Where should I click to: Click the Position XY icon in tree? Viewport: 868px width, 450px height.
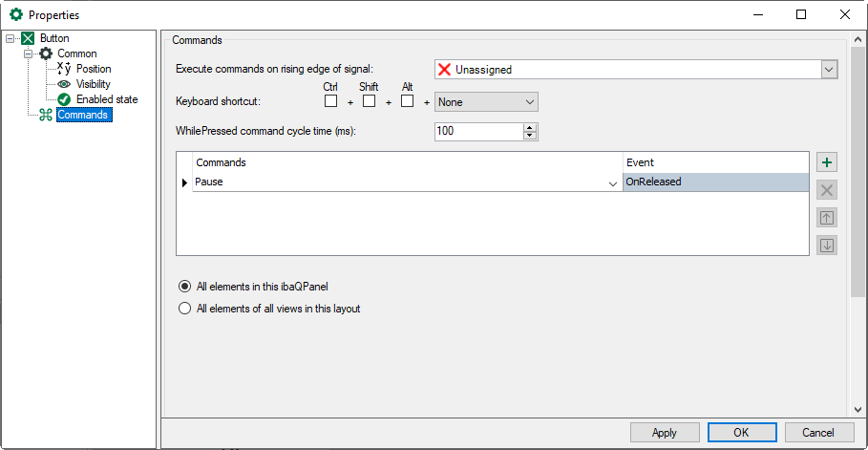point(64,69)
